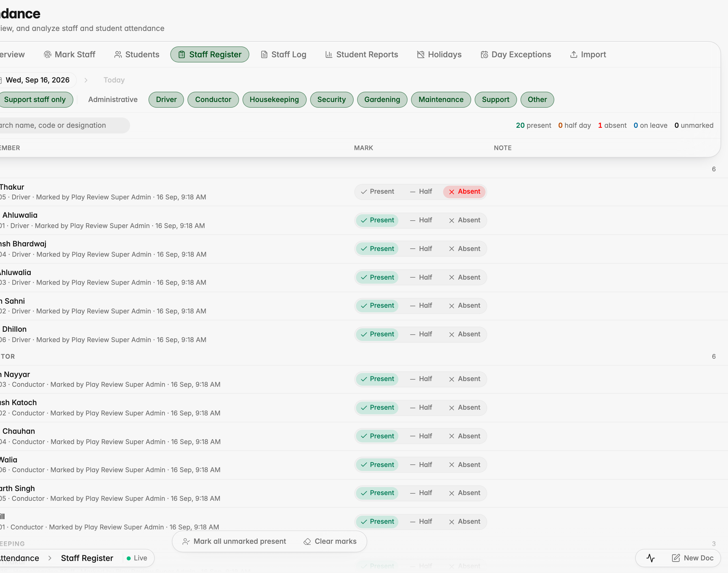The height and width of the screenshot is (573, 728).
Task: Click the Day Exceptions calendar-clock icon
Action: [x=484, y=54]
